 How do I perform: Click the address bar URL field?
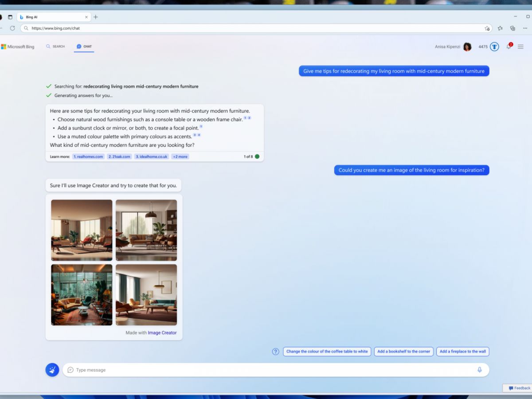pos(256,28)
